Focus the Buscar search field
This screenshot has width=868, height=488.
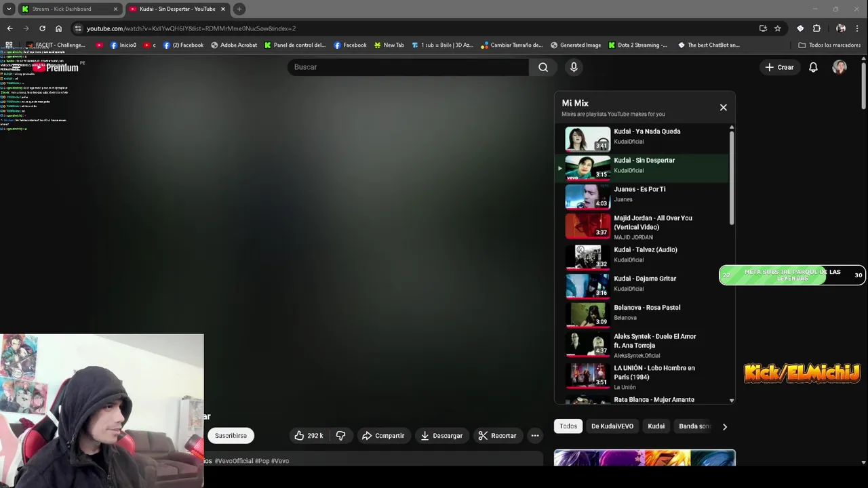408,67
